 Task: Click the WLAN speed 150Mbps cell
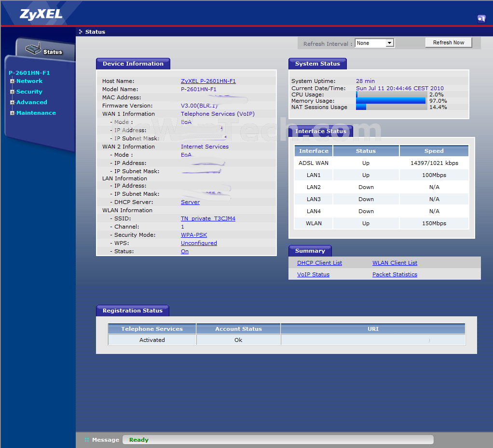(434, 223)
